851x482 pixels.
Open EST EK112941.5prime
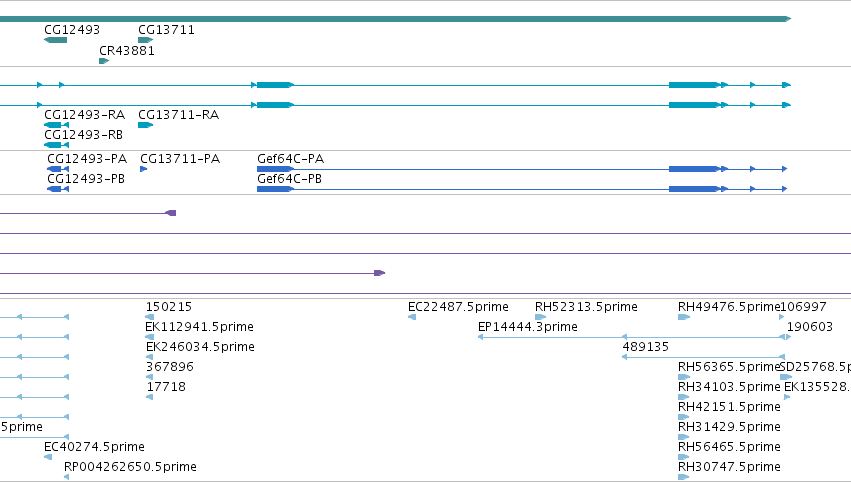[x=199, y=327]
